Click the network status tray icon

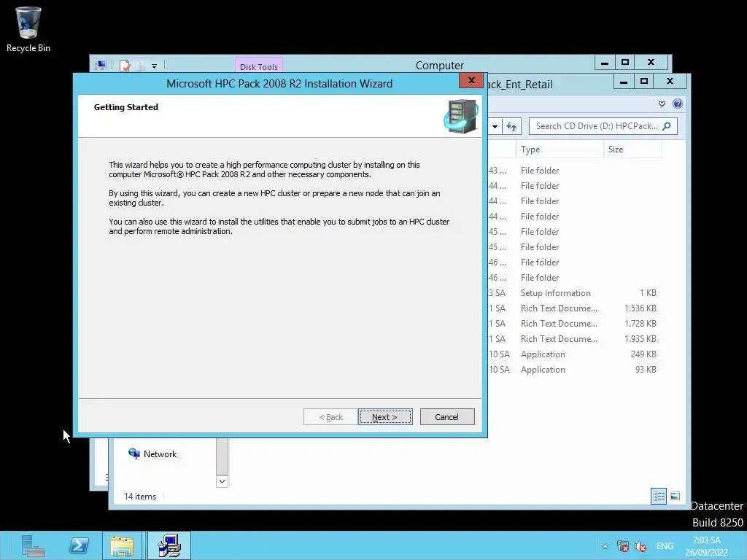coord(623,546)
